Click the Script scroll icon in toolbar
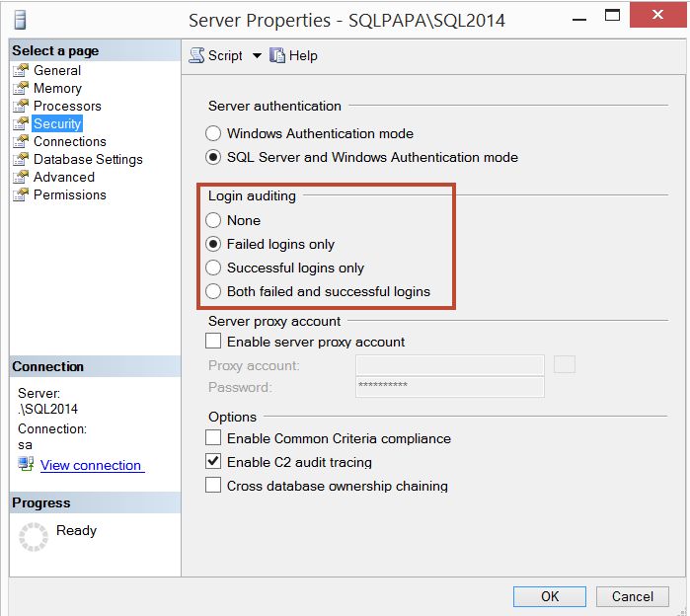Viewport: 690px width, 616px height. [196, 55]
